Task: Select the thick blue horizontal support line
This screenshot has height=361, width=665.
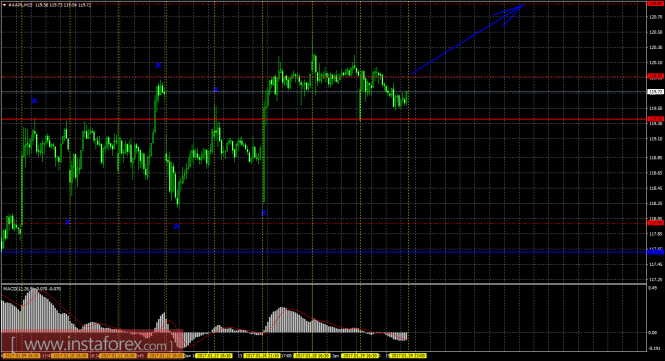Action: pos(324,252)
